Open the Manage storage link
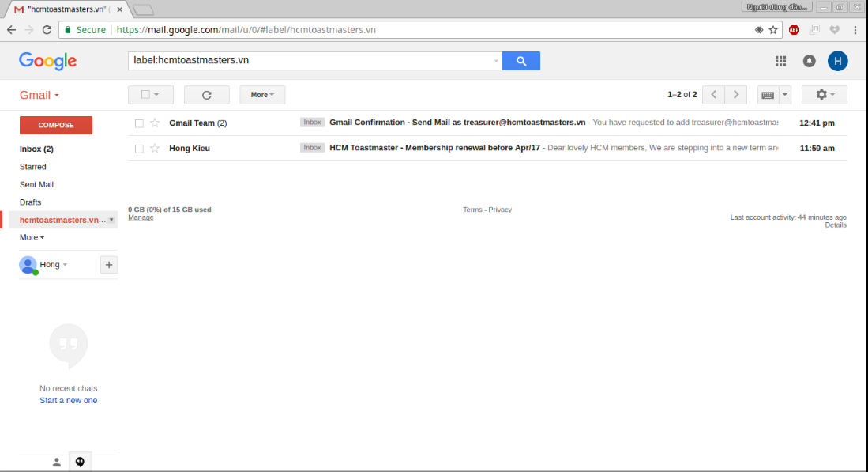Image resolution: width=868 pixels, height=472 pixels. 141,217
